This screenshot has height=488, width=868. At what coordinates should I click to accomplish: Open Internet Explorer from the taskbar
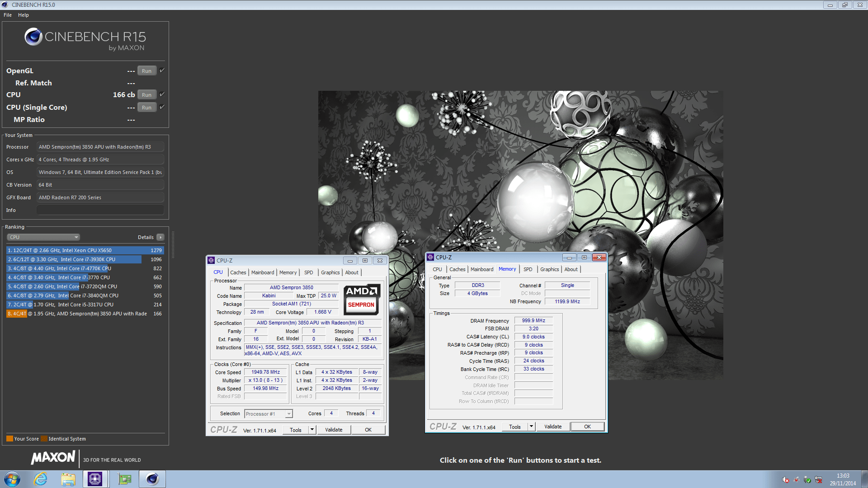pyautogui.click(x=40, y=479)
